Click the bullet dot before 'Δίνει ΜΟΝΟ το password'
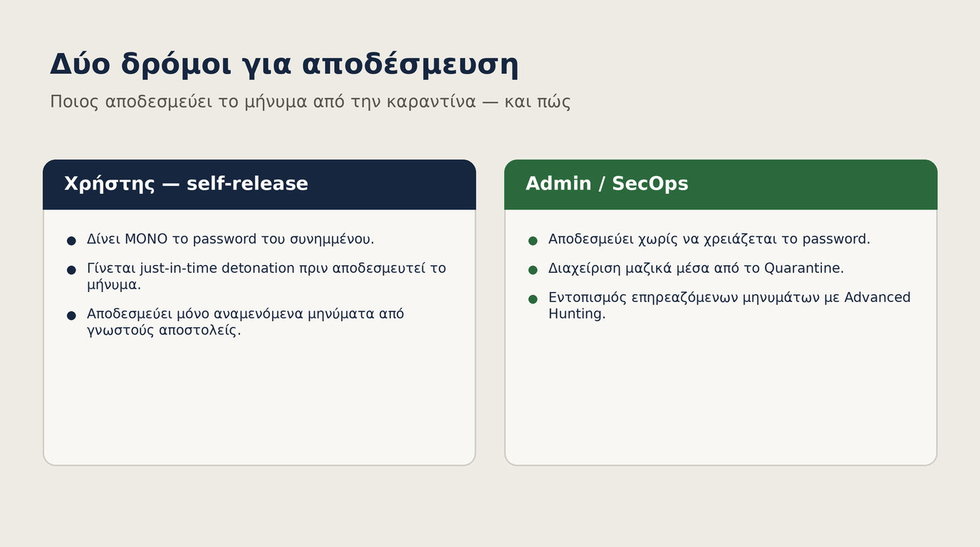The image size is (980, 547). pyautogui.click(x=71, y=241)
